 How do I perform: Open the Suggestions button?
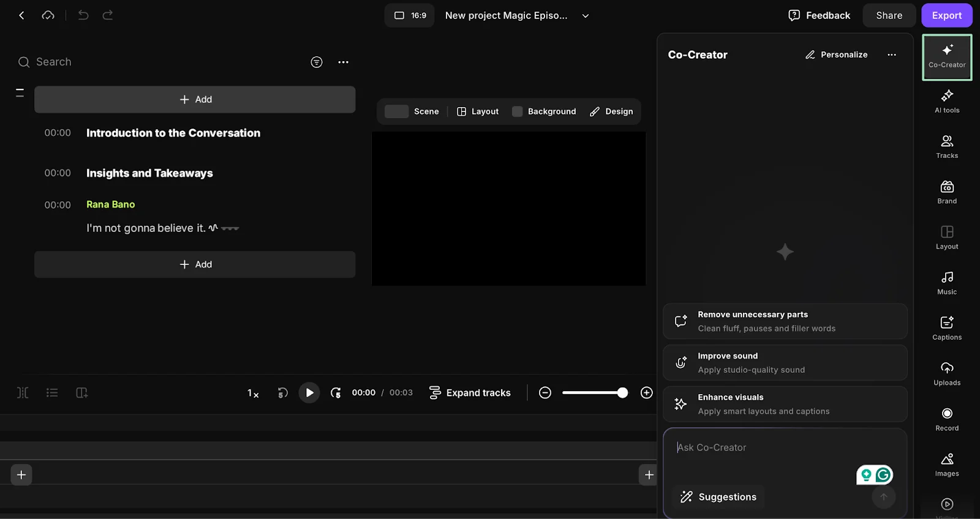718,497
